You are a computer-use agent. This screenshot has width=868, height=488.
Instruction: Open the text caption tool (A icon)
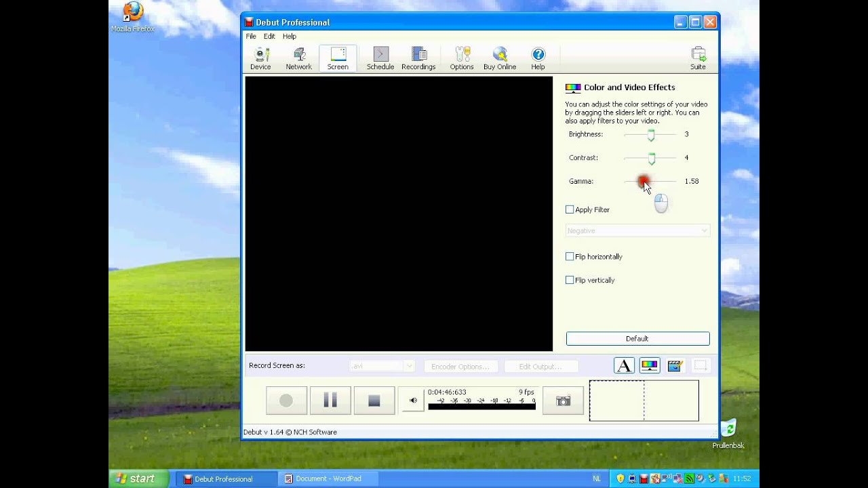[624, 366]
